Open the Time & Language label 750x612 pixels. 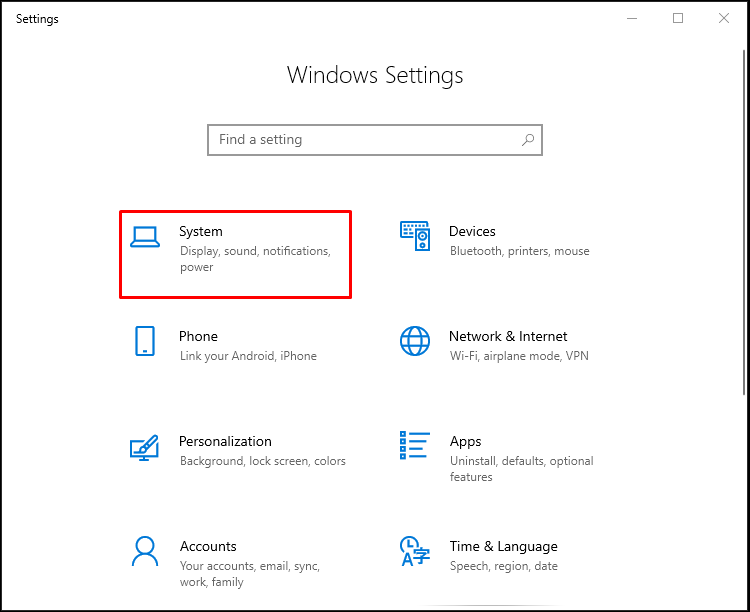click(503, 546)
